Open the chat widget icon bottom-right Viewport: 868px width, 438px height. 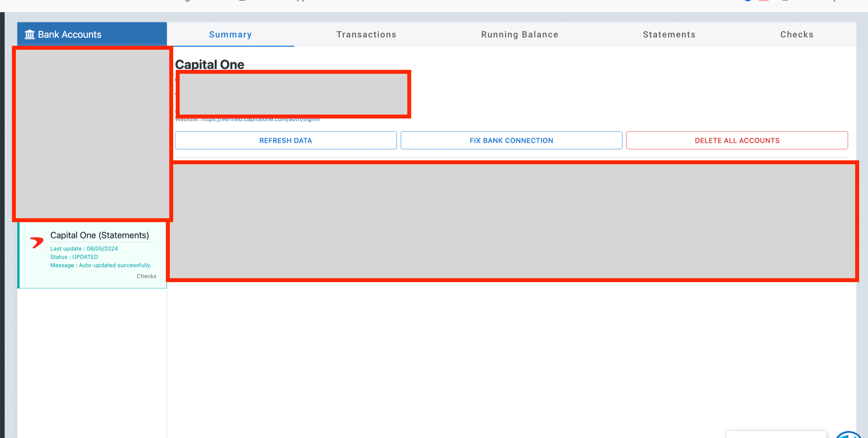[848, 435]
